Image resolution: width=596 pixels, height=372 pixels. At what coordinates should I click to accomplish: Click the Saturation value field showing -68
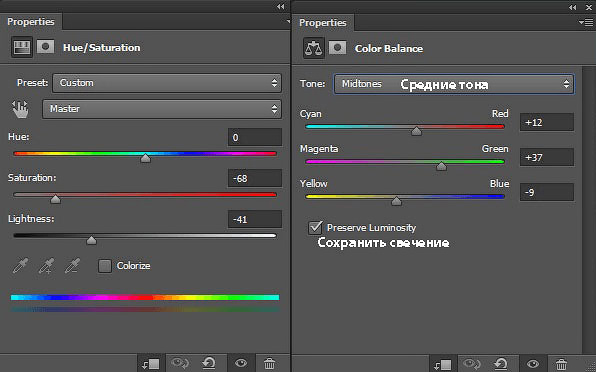click(x=255, y=178)
